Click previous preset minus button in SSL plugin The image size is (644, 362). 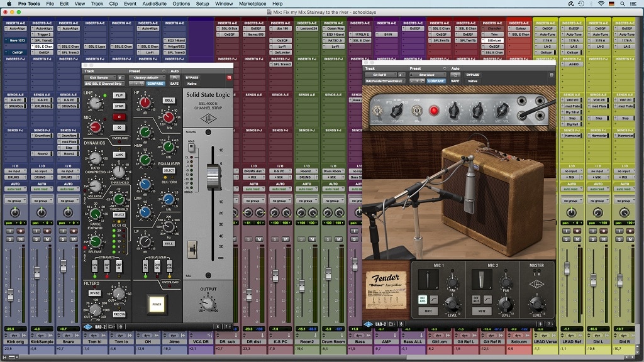131,84
